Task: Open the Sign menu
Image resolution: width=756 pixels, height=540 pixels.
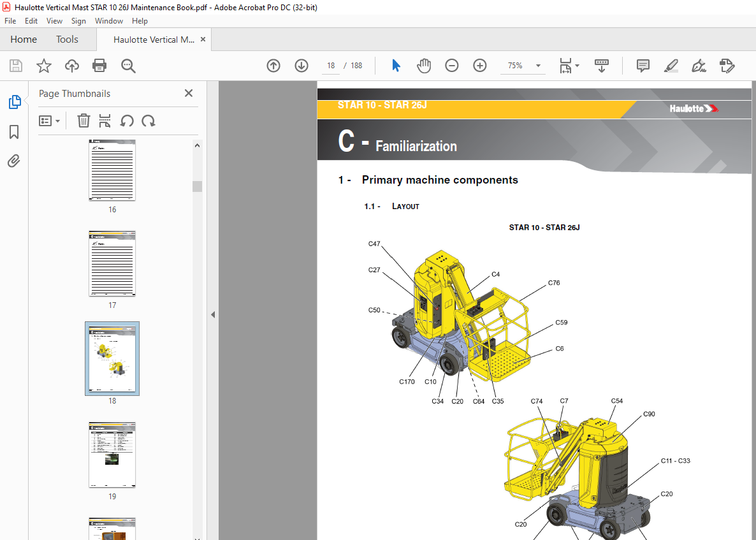Action: pyautogui.click(x=78, y=21)
